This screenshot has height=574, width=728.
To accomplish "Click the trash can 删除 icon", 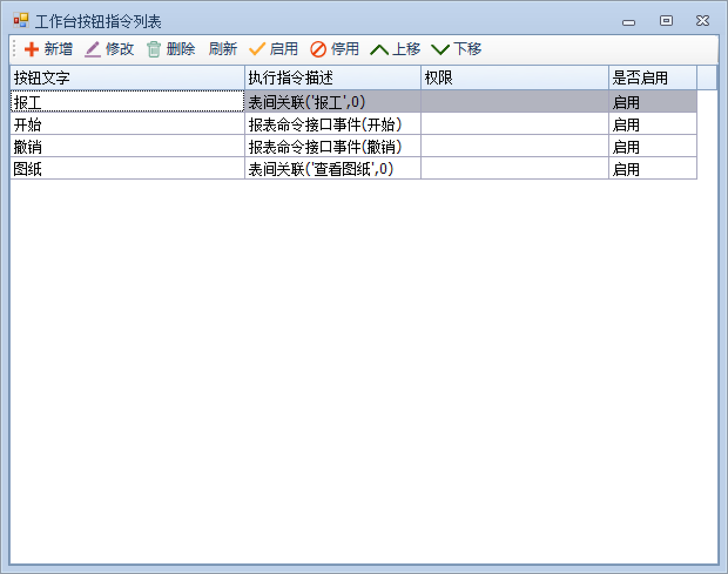I will coord(154,49).
